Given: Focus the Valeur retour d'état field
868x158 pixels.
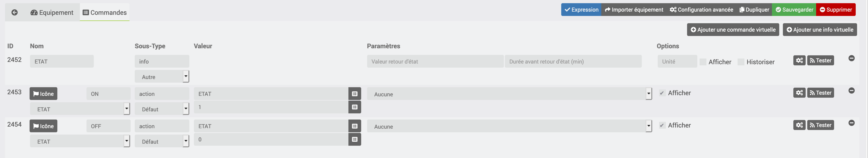Looking at the screenshot, I should point(435,61).
